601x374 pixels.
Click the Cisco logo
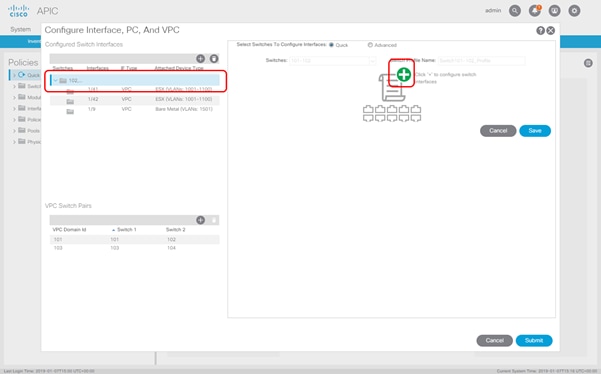point(18,11)
